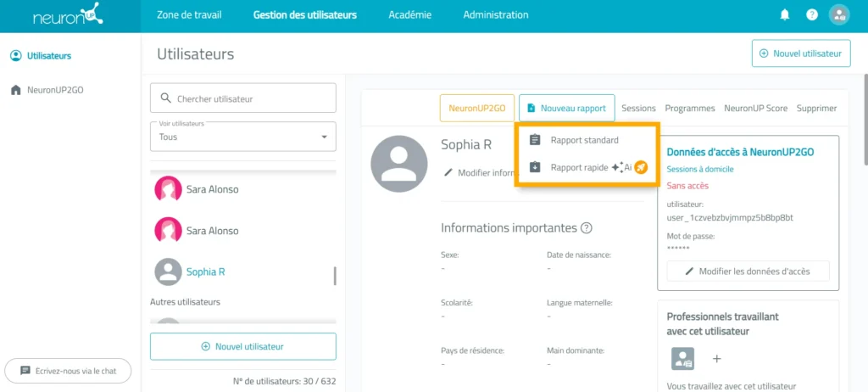Click the Autres utilisateurs label
868x392 pixels.
click(185, 302)
